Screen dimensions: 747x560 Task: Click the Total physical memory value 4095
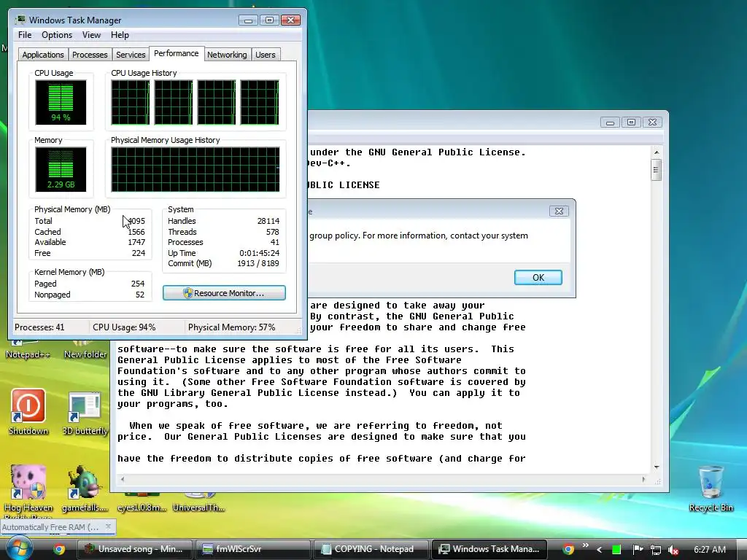click(x=136, y=221)
